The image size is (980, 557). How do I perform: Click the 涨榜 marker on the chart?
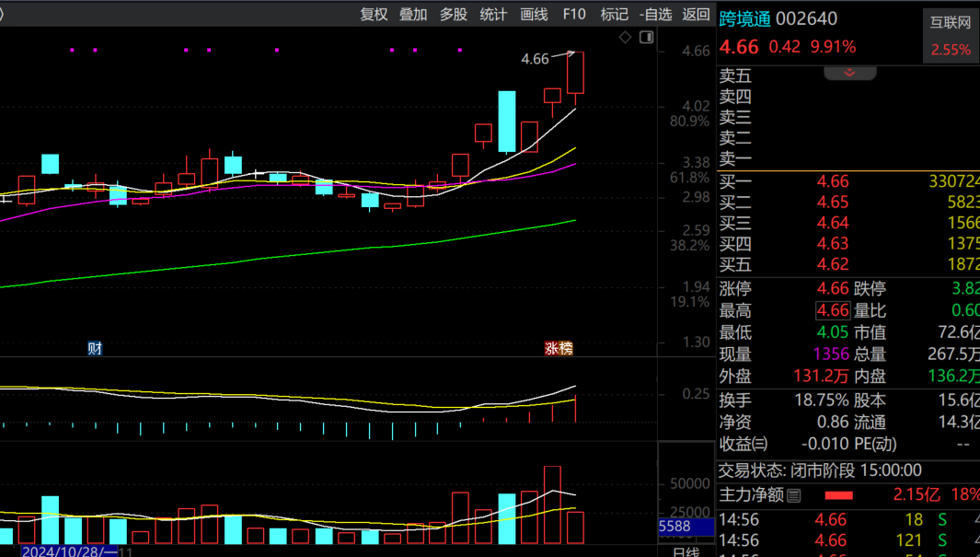(x=559, y=348)
